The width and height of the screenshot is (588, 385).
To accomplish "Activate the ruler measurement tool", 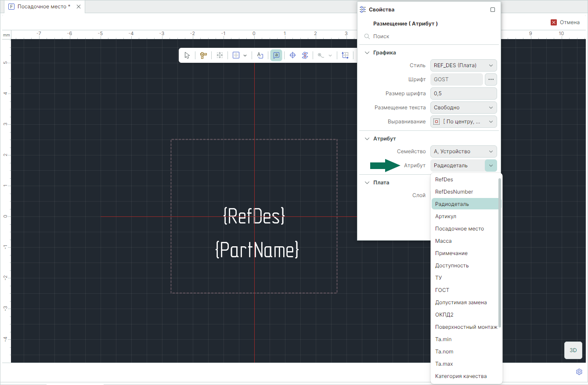I will 203,55.
